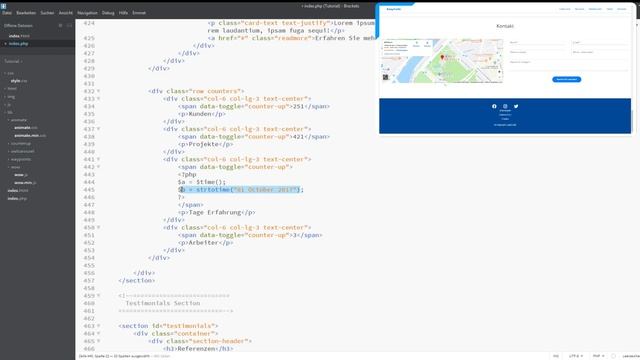Collapse the lib folder
640x360 pixels.
10,112
